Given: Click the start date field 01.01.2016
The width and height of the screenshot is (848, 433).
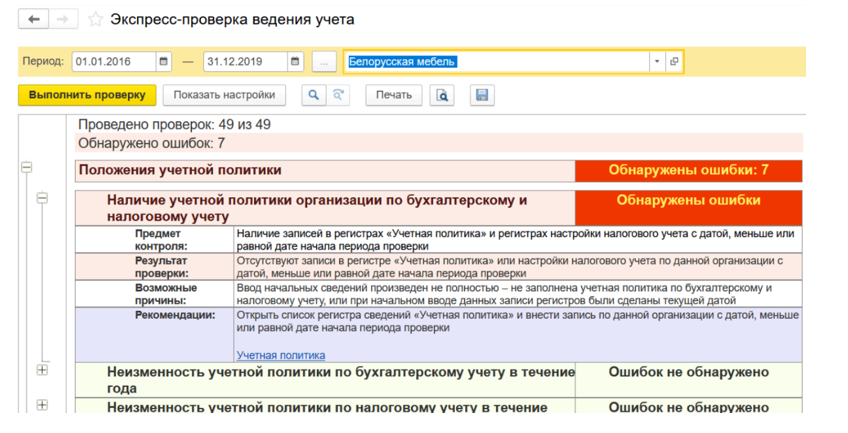Looking at the screenshot, I should coord(114,62).
